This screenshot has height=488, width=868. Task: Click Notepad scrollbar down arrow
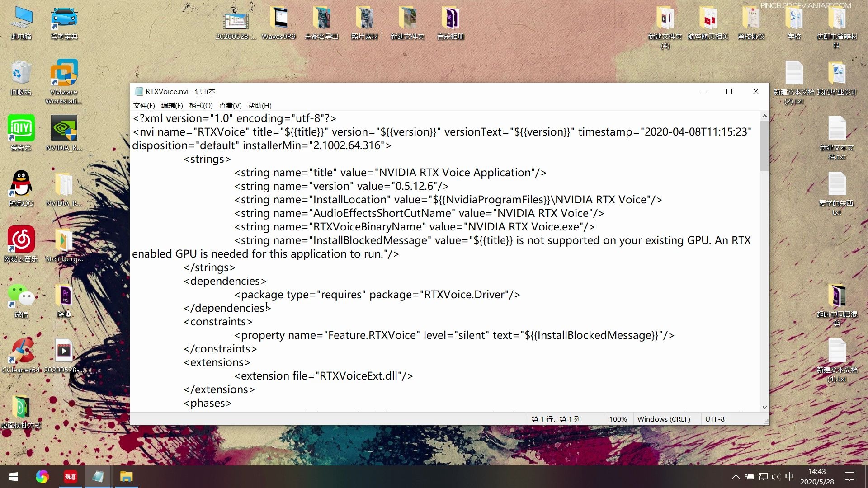(x=764, y=407)
